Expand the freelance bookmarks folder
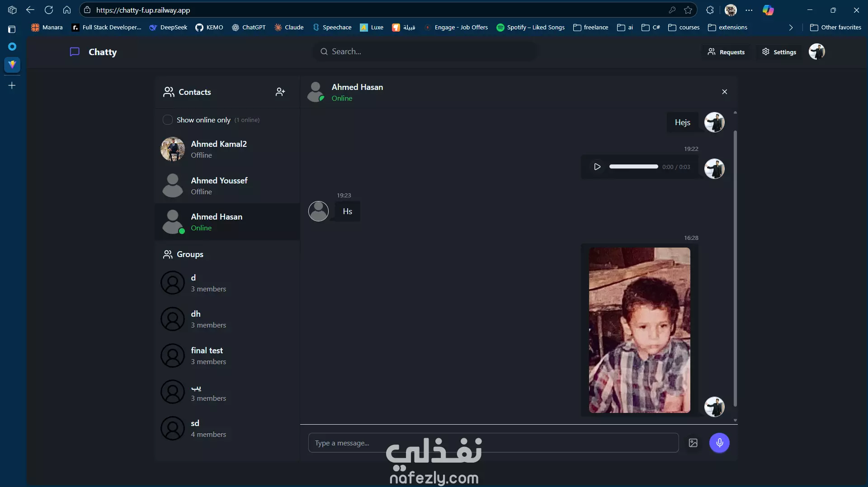This screenshot has width=868, height=487. point(590,28)
